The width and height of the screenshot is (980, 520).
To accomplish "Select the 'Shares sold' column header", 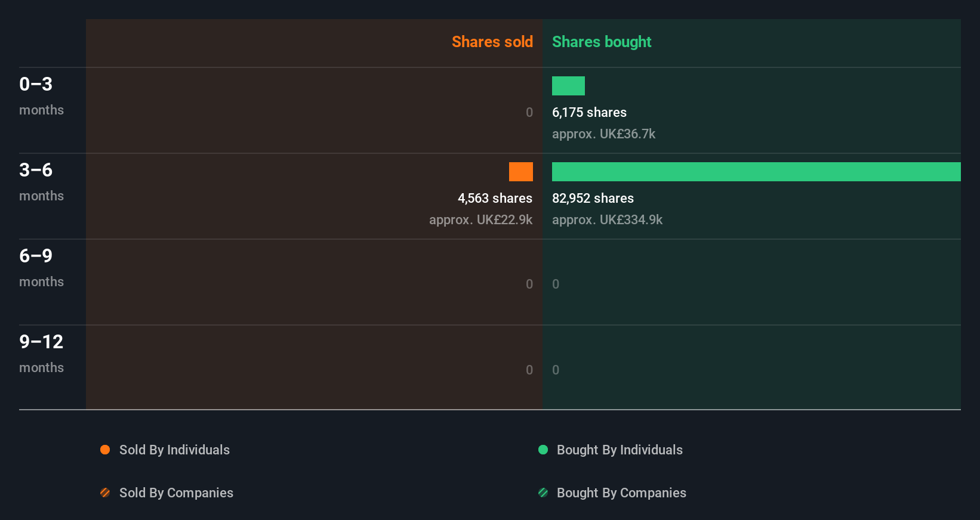I will click(x=492, y=42).
